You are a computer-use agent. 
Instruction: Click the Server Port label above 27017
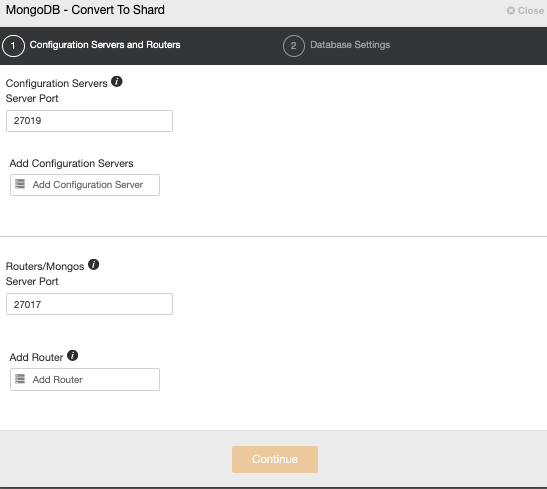click(32, 281)
